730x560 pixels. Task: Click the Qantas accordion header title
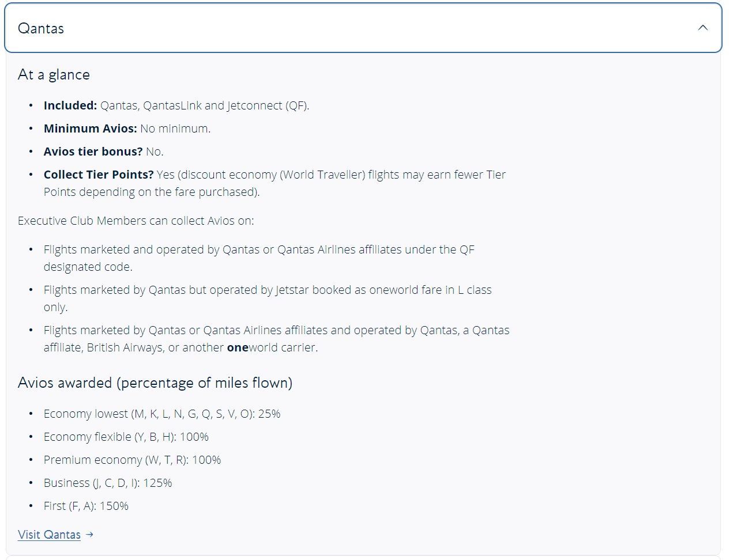point(41,28)
